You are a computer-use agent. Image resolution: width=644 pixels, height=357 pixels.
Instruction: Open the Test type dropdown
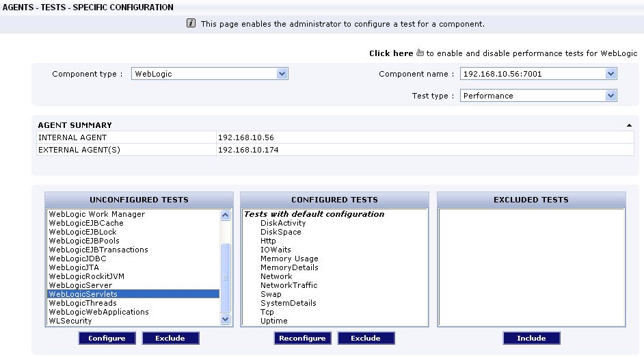point(539,96)
